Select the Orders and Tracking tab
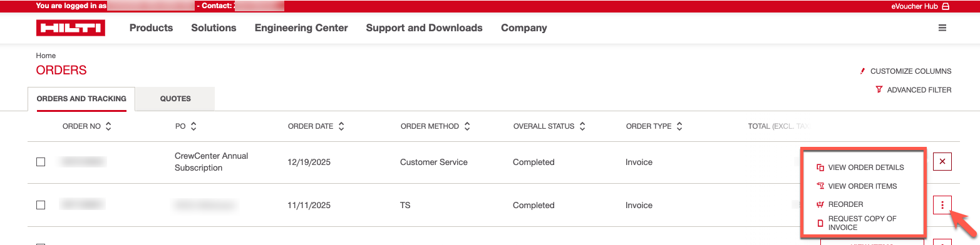The width and height of the screenshot is (980, 245). click(x=81, y=99)
